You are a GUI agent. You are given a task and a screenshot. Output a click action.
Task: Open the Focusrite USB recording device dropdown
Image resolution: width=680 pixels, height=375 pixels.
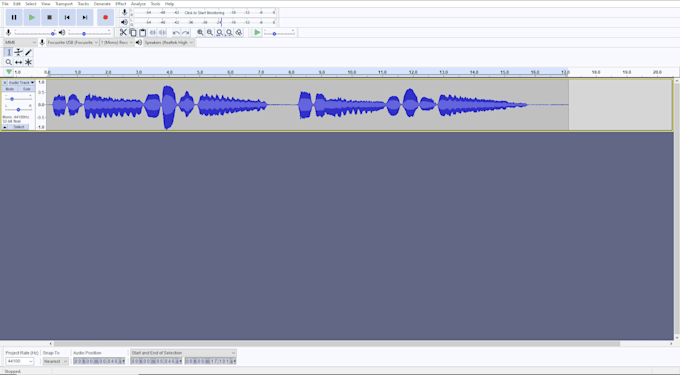coord(72,42)
